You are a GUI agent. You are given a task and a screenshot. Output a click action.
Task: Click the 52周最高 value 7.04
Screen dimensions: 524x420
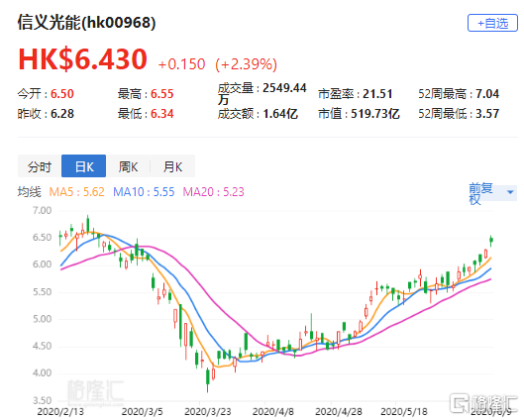point(487,94)
